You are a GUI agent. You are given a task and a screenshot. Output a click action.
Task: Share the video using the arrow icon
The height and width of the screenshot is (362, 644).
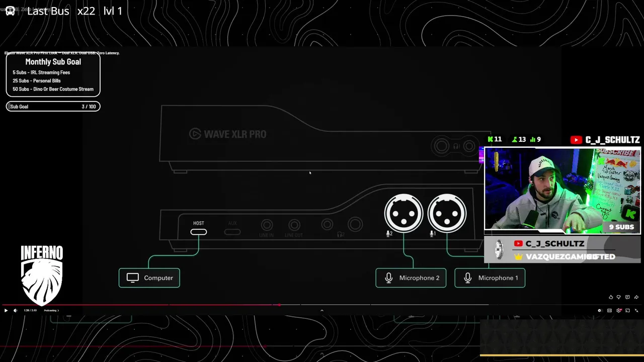[x=636, y=297]
